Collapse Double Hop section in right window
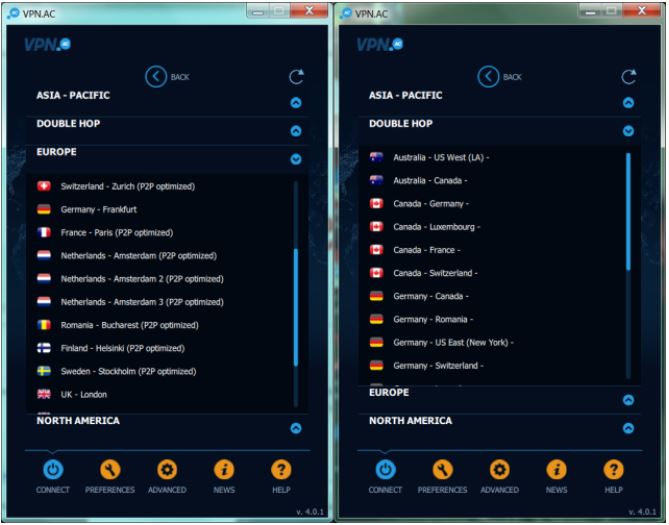Screen dimensions: 669x525 tap(628, 131)
